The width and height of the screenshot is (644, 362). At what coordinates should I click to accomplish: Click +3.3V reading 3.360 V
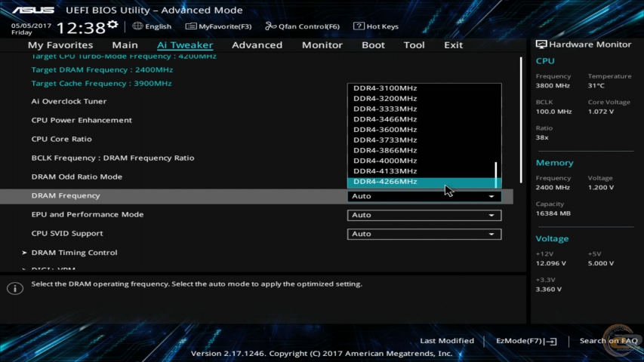pos(549,290)
